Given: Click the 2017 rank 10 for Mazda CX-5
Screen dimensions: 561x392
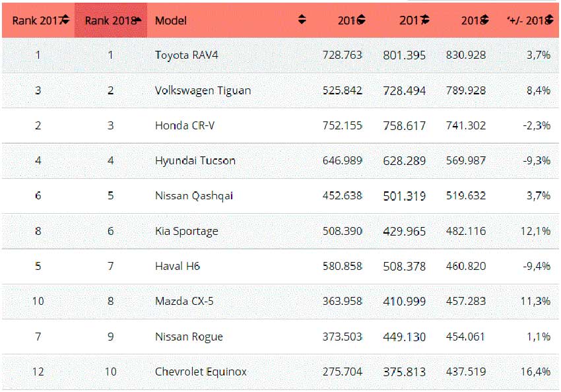Looking at the screenshot, I should 38,301.
